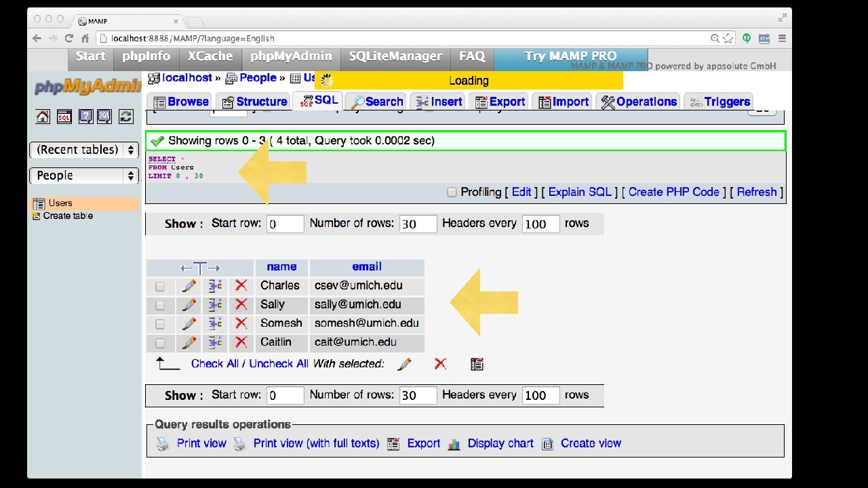This screenshot has width=868, height=488.
Task: Click the Create view link
Action: (x=591, y=444)
